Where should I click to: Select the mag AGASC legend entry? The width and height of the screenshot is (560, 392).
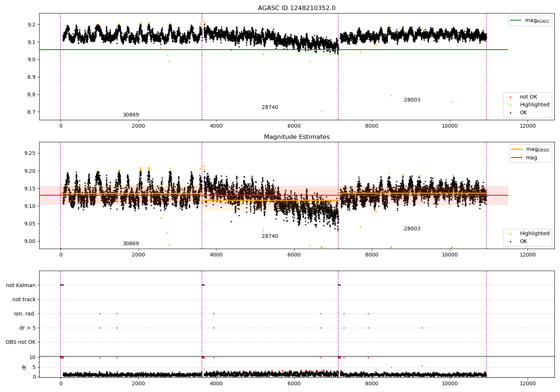[530, 21]
